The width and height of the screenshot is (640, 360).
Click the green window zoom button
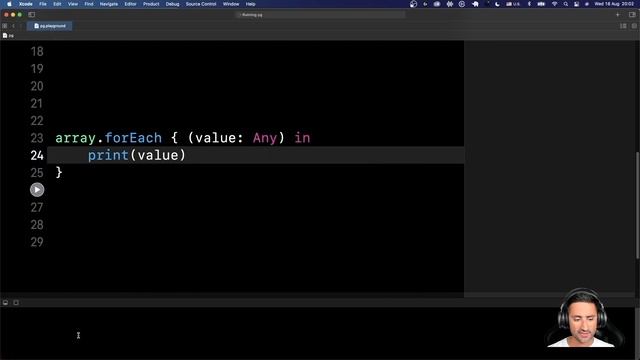(20, 15)
